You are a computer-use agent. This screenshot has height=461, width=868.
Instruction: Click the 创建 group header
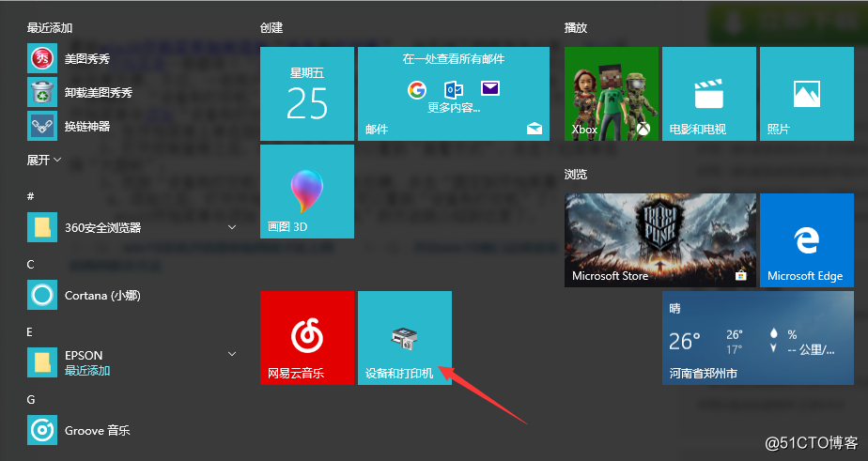coord(271,27)
